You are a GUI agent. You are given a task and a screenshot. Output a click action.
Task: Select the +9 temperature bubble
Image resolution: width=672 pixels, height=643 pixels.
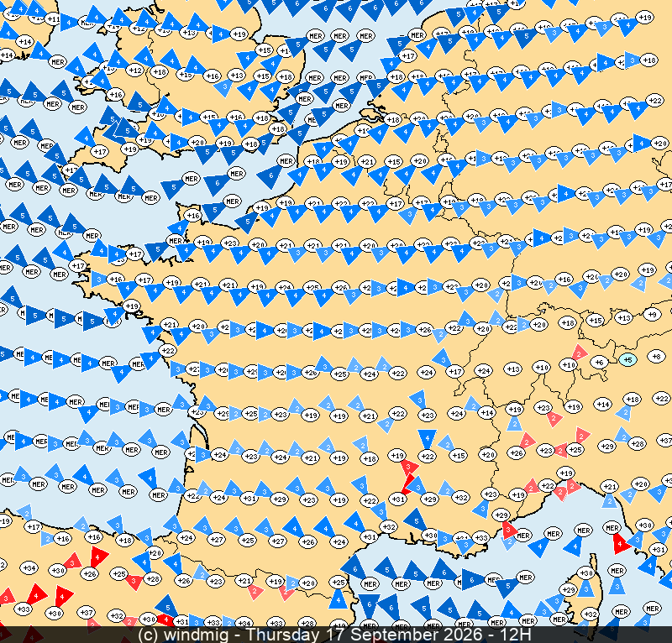(x=652, y=315)
